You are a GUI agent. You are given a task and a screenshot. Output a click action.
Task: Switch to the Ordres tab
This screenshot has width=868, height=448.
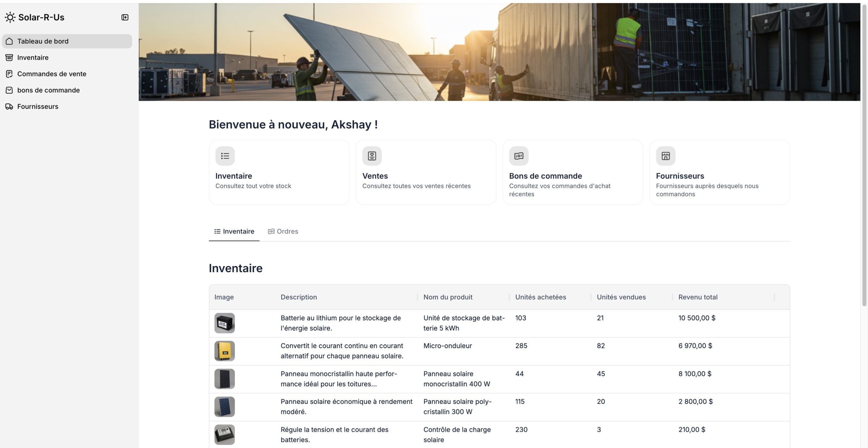283,231
